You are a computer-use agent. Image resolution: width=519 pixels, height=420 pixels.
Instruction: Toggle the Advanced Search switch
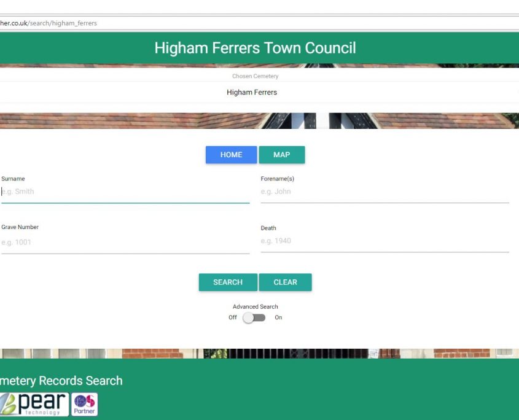point(254,317)
